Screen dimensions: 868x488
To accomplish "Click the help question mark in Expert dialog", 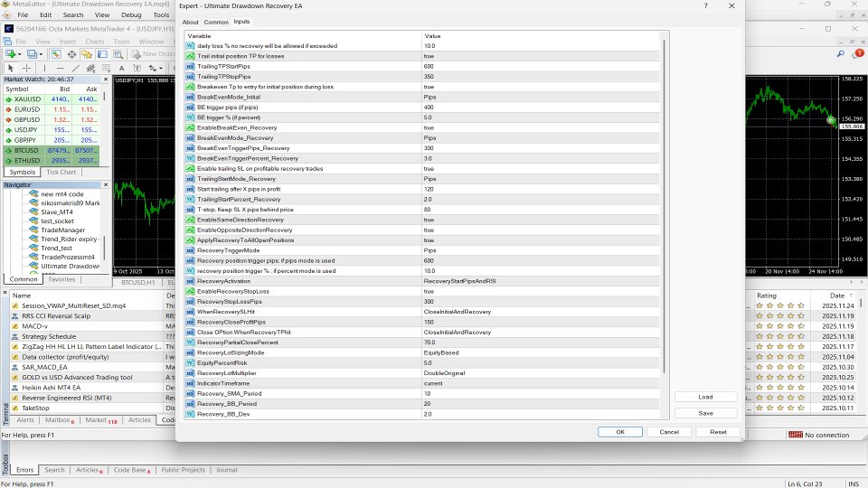I will 705,5.
